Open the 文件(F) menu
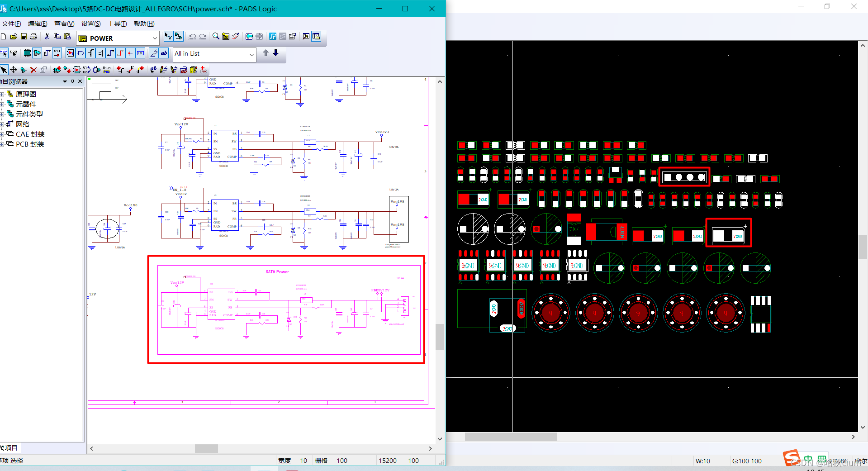The height and width of the screenshot is (471, 868). pos(11,24)
